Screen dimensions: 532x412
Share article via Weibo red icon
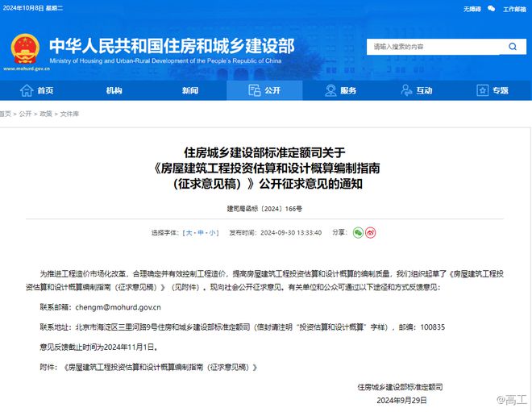pyautogui.click(x=370, y=232)
